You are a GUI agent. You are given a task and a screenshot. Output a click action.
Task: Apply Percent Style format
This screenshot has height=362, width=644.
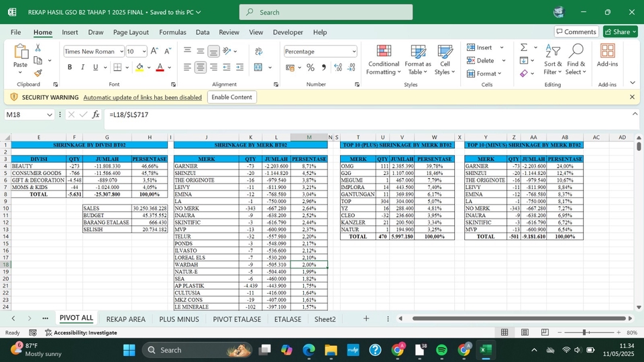click(x=311, y=67)
